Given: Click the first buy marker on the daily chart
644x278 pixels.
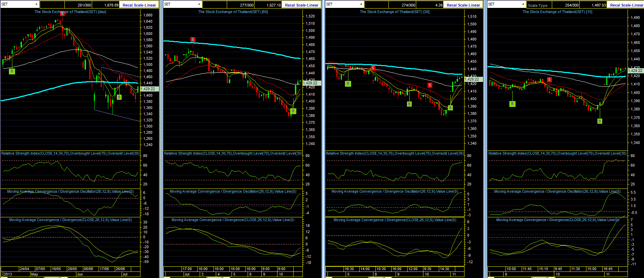Looking at the screenshot, I should (12, 71).
